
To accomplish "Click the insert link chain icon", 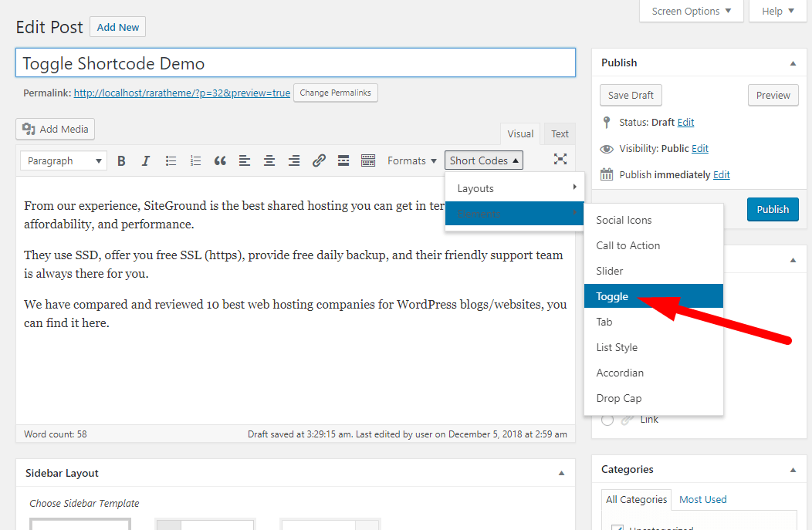I will (319, 160).
